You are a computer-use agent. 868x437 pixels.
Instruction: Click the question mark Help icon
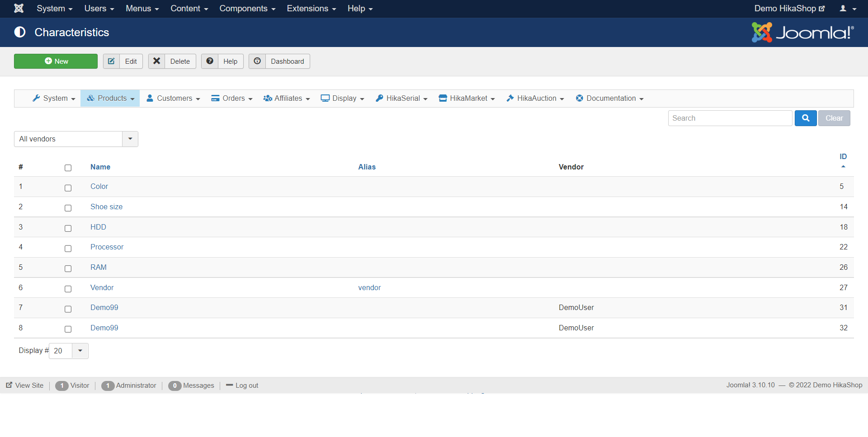click(x=210, y=61)
